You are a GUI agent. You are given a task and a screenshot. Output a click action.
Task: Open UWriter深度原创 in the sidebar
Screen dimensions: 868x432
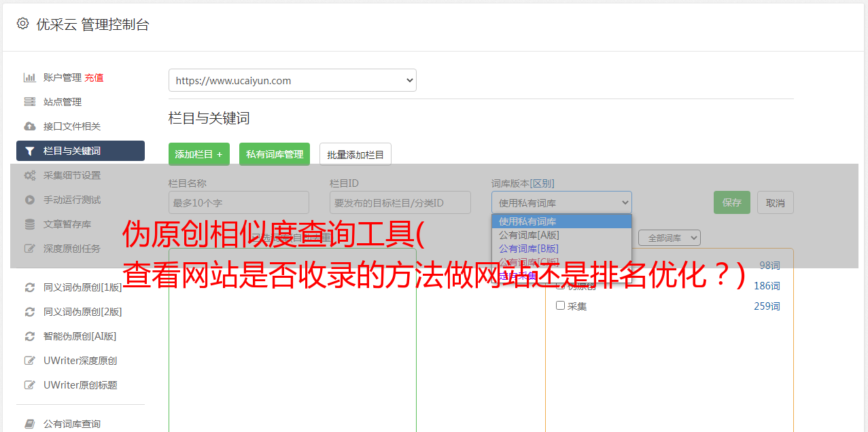point(80,361)
